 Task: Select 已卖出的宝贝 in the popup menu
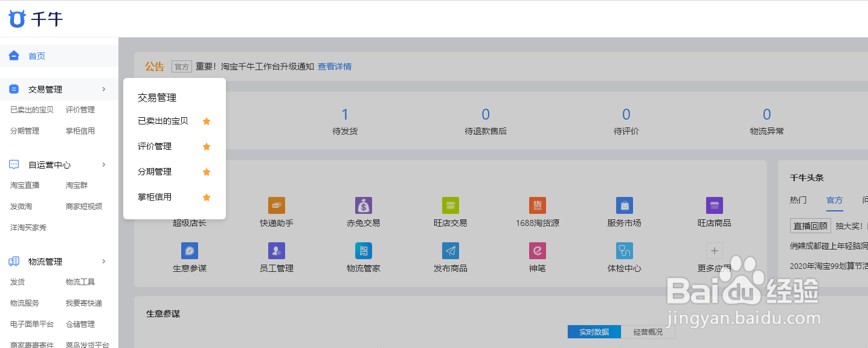pyautogui.click(x=163, y=121)
